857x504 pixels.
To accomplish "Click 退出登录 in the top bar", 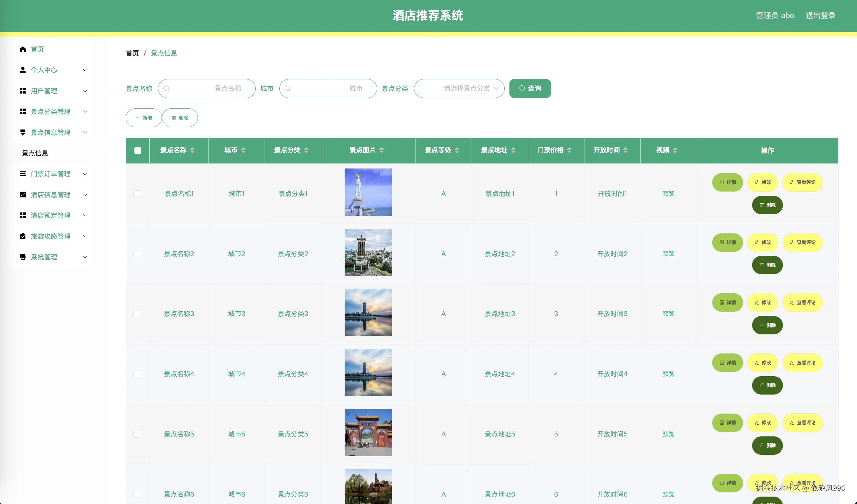I will coord(820,15).
